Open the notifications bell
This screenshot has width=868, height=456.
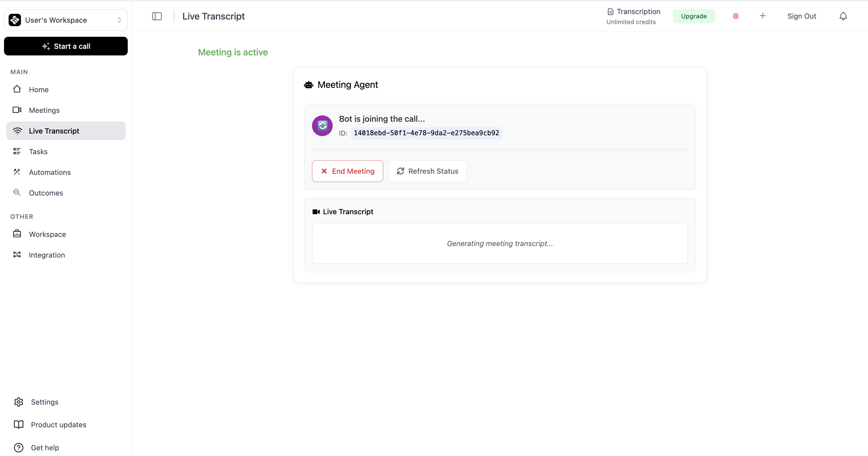[843, 16]
